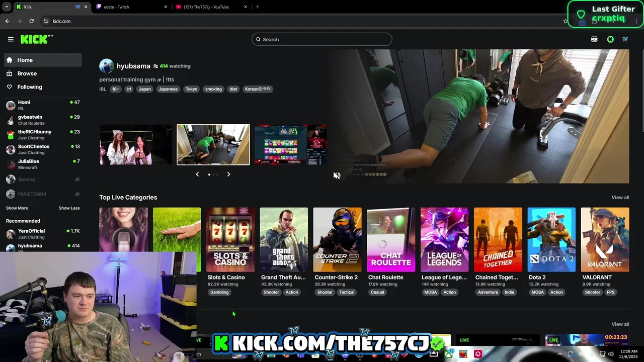Expand following list with Show More
Image resolution: width=644 pixels, height=362 pixels.
(17, 208)
